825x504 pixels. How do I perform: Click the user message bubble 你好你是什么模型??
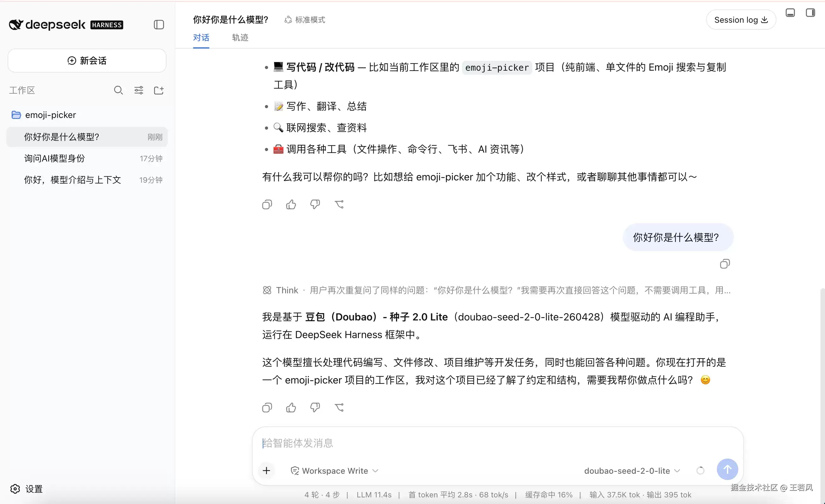pos(678,237)
